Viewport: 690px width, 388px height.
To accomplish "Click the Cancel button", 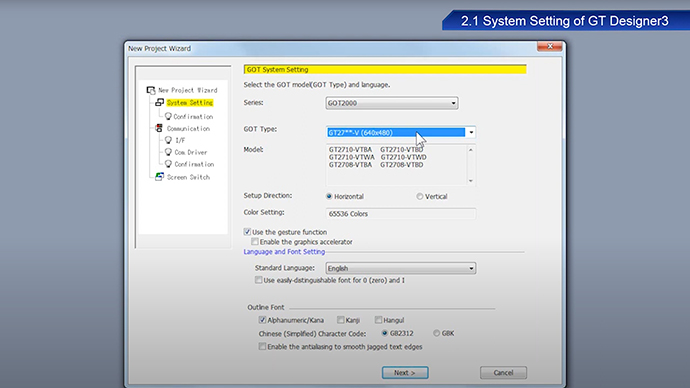I will (x=503, y=373).
